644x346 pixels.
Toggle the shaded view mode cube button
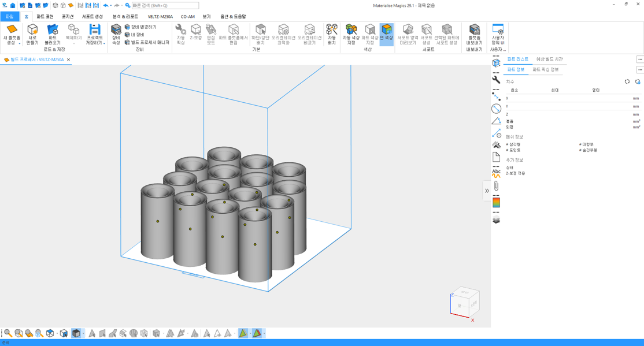pos(76,333)
